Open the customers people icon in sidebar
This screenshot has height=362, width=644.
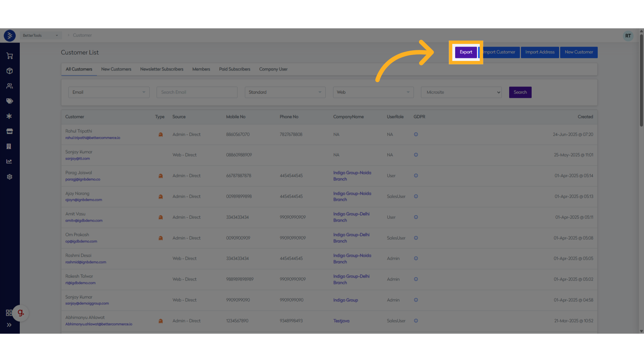click(x=9, y=86)
